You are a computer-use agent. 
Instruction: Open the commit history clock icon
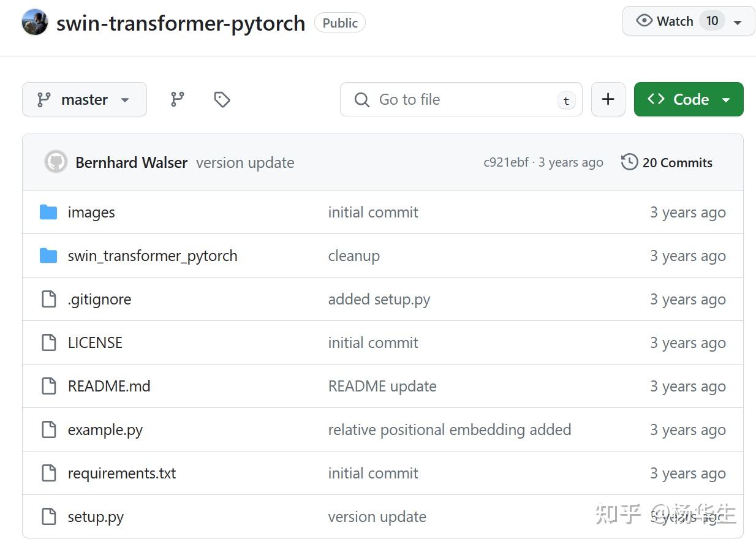[x=629, y=162]
